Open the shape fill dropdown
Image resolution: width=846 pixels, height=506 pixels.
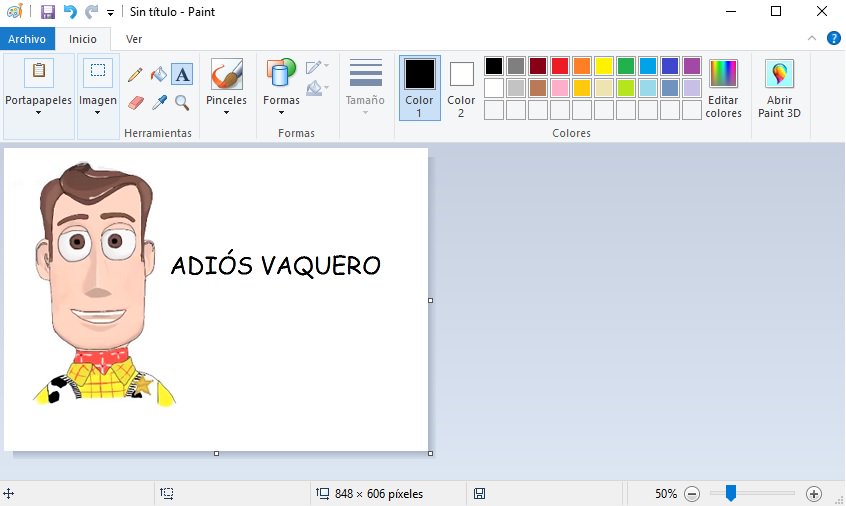(317, 87)
